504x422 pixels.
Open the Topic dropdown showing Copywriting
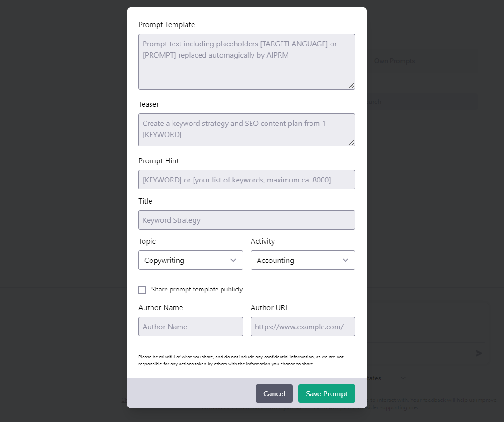(x=191, y=260)
